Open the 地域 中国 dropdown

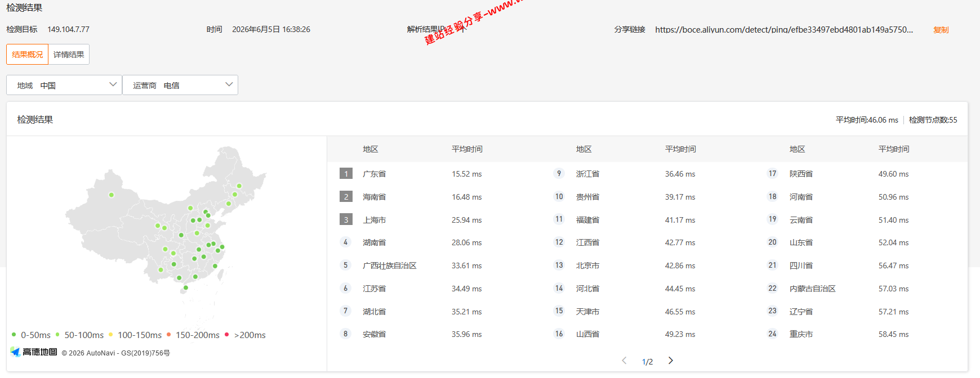(64, 85)
